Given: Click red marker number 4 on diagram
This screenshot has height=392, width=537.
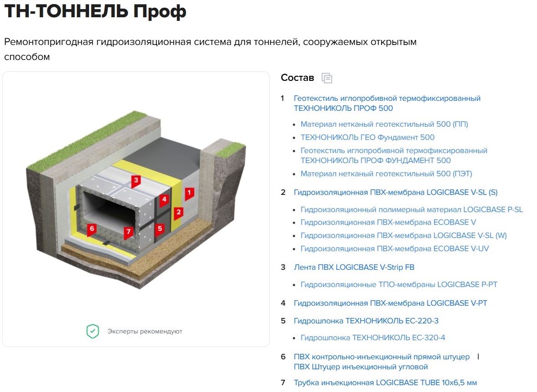Looking at the screenshot, I should coord(164,199).
